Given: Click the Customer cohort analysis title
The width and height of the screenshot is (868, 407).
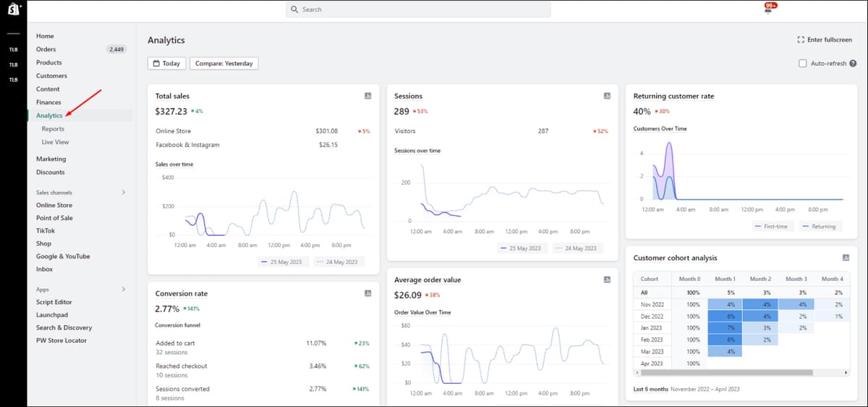Looking at the screenshot, I should pos(675,257).
